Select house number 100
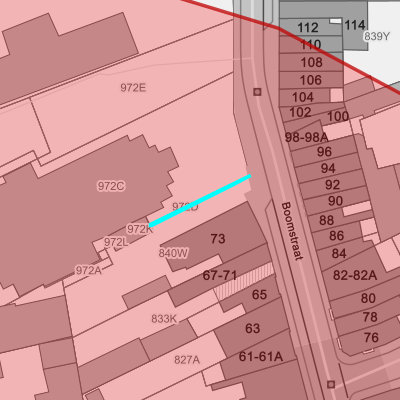 pyautogui.click(x=338, y=116)
